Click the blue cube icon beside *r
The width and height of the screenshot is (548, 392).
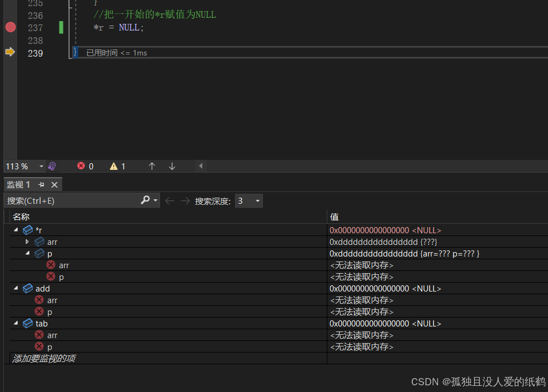[x=28, y=230]
